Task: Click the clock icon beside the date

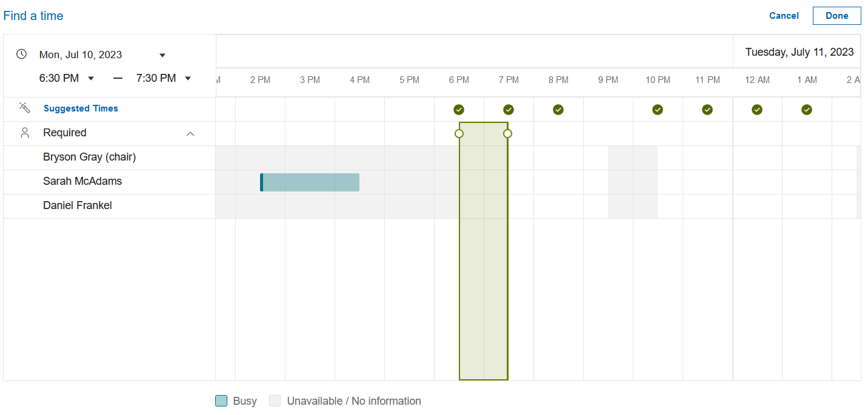Action: point(21,54)
